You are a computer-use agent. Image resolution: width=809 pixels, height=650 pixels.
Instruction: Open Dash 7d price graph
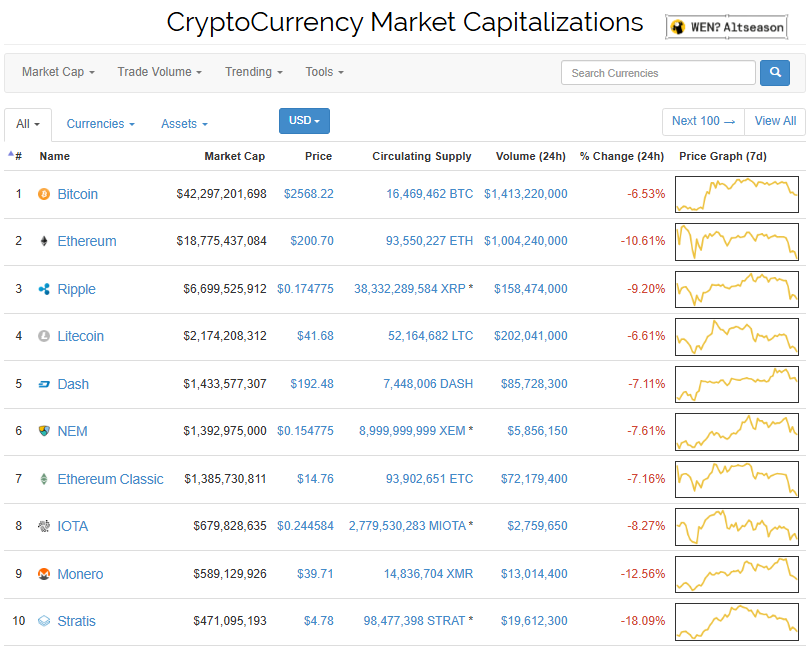[x=737, y=384]
